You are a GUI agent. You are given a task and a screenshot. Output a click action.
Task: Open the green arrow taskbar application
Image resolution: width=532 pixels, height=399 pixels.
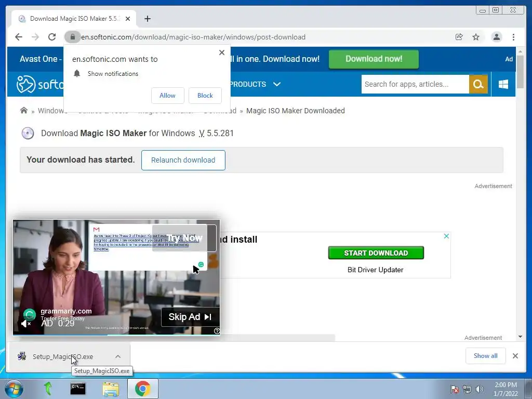(47, 389)
